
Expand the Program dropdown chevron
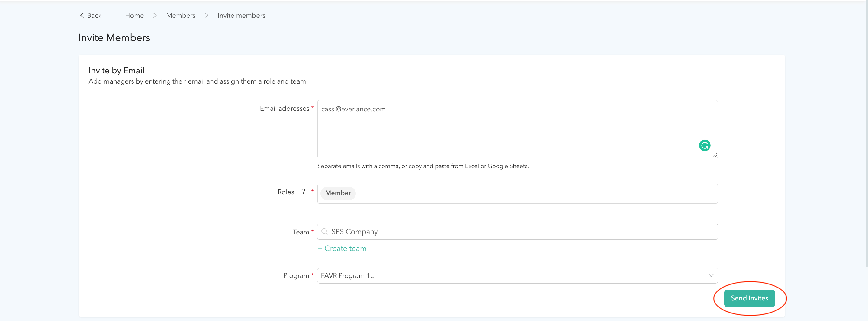pos(711,275)
